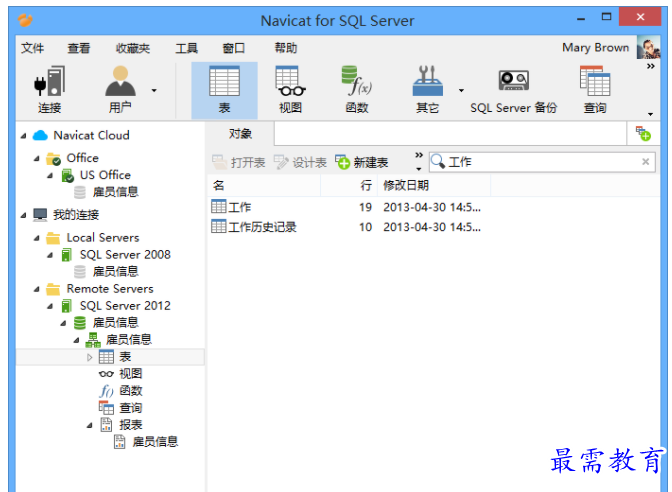Click the Connection (连接) toolbar icon
672x492 pixels.
[x=50, y=81]
